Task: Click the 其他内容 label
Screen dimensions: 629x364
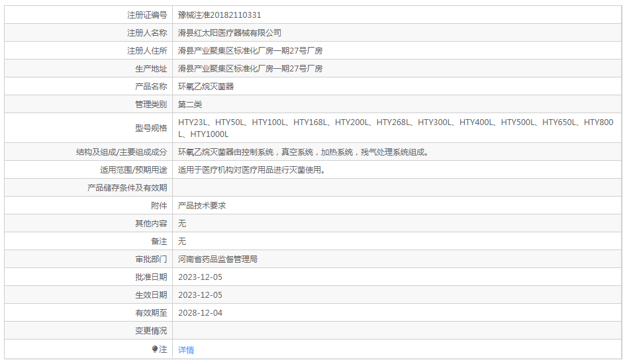Action: 151,223
